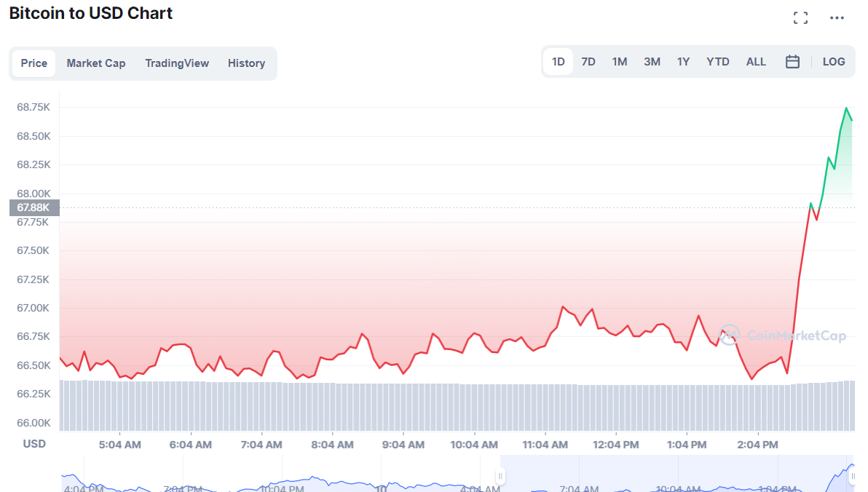The height and width of the screenshot is (492, 868).
Task: Open the three-dot more options menu
Action: (x=837, y=18)
